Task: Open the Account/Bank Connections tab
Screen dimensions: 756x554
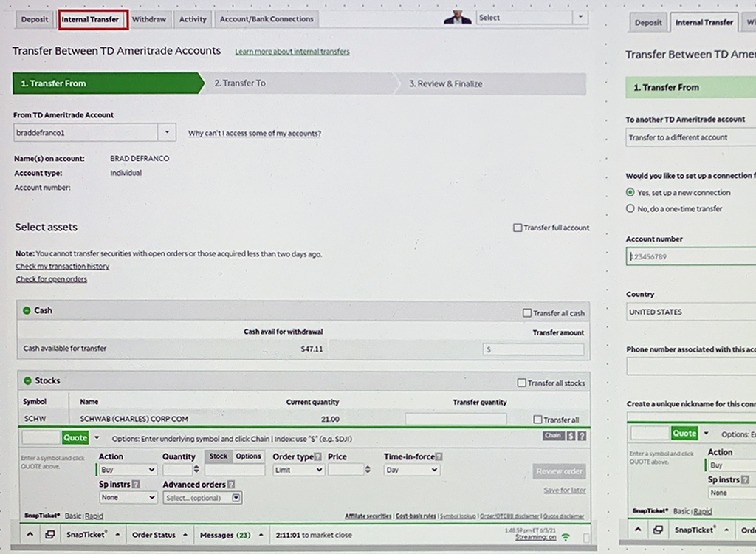Action: click(267, 19)
